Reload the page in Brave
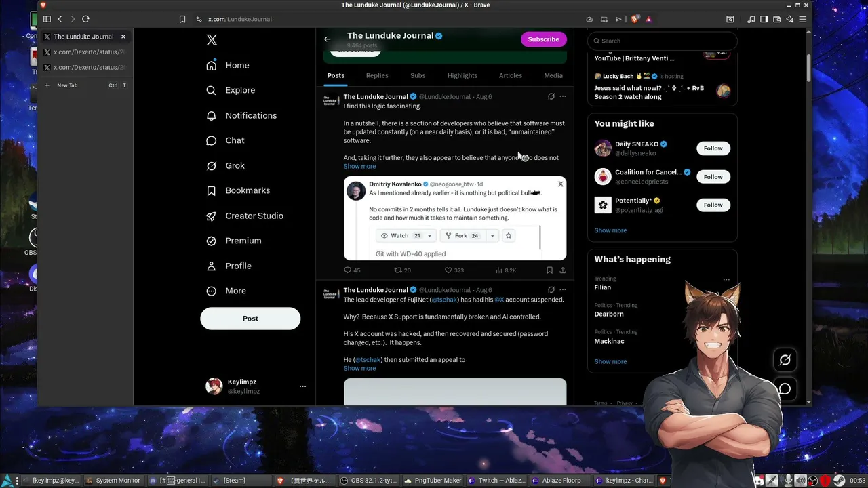This screenshot has height=488, width=868. [85, 19]
